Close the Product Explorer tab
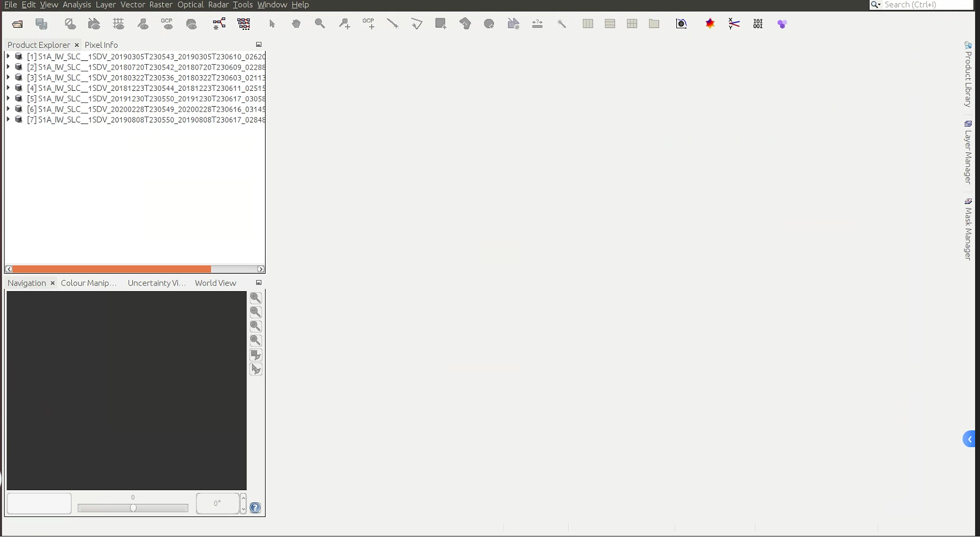Screen dimensions: 980x537 click(x=77, y=45)
